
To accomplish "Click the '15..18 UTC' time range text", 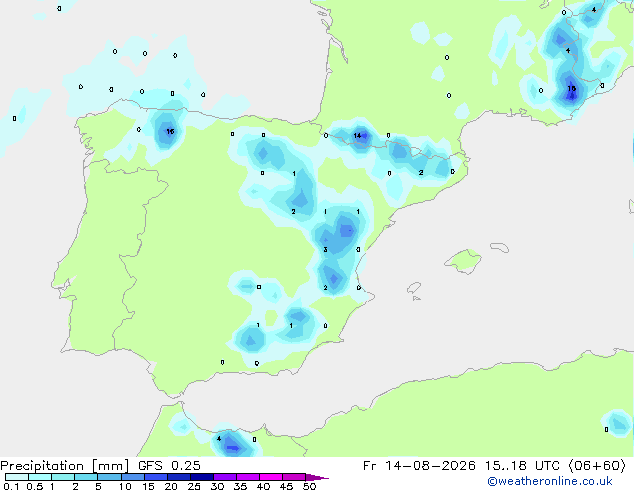I will tap(523, 466).
